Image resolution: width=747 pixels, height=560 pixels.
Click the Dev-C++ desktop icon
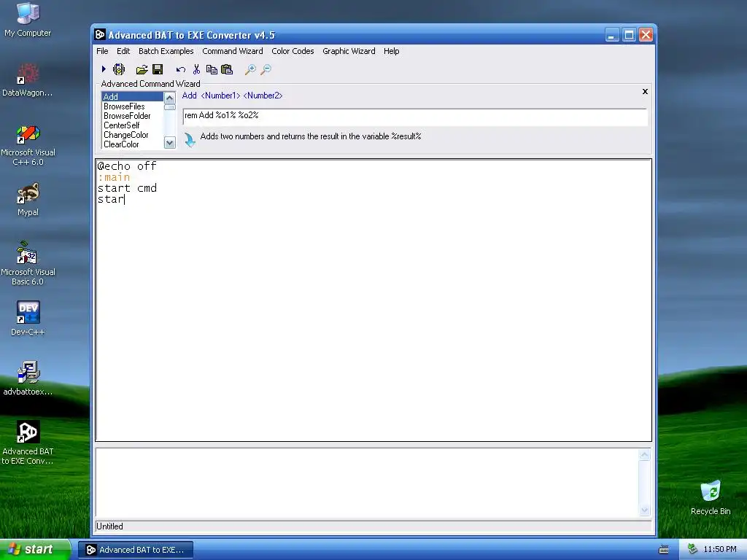28,319
